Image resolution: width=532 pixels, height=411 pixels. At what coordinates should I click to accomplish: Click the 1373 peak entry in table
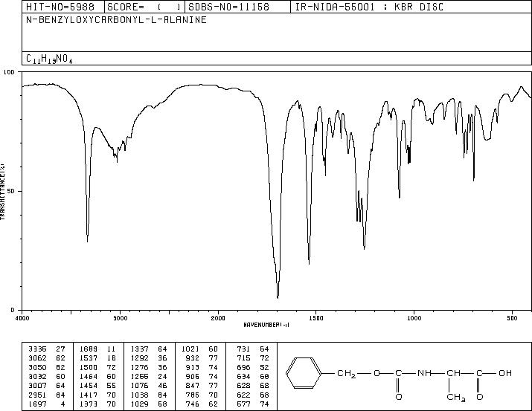coord(97,404)
